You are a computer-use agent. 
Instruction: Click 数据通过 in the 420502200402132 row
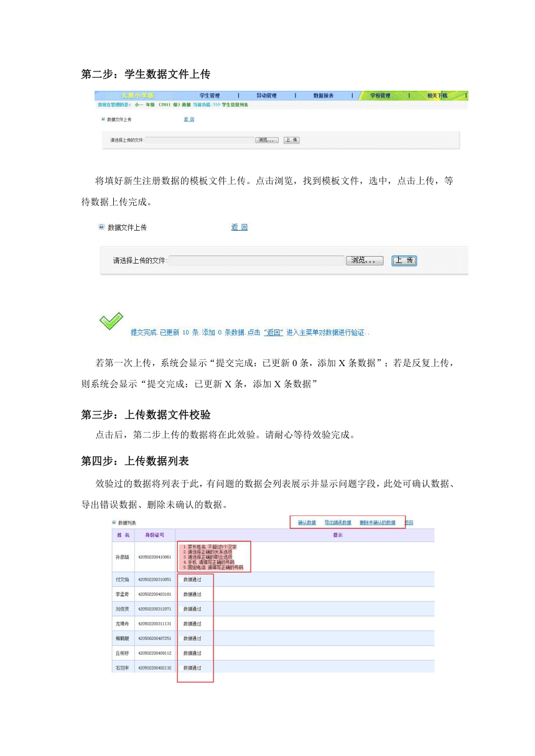(192, 668)
